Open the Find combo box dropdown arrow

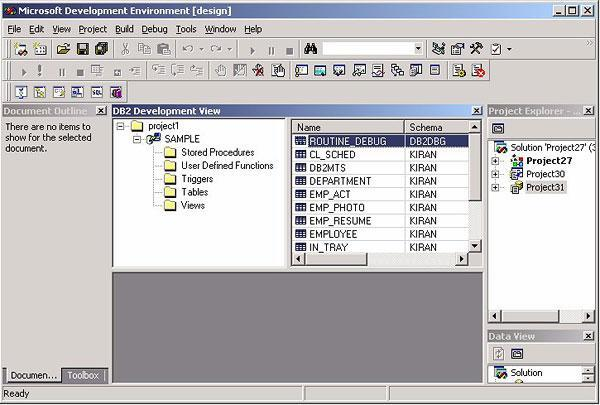pos(418,49)
